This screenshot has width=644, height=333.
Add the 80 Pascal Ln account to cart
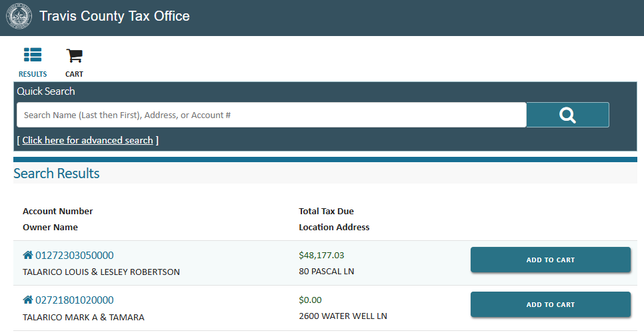[550, 260]
